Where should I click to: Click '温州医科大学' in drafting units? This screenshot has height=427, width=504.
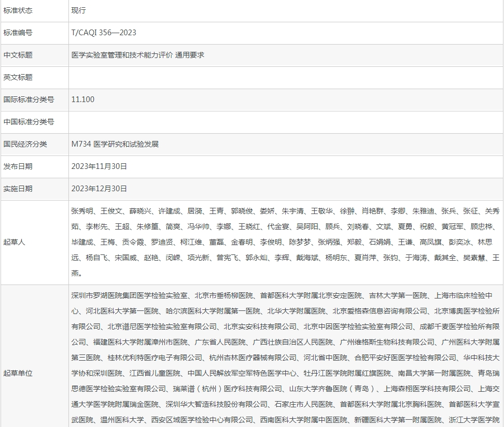[x=122, y=420]
